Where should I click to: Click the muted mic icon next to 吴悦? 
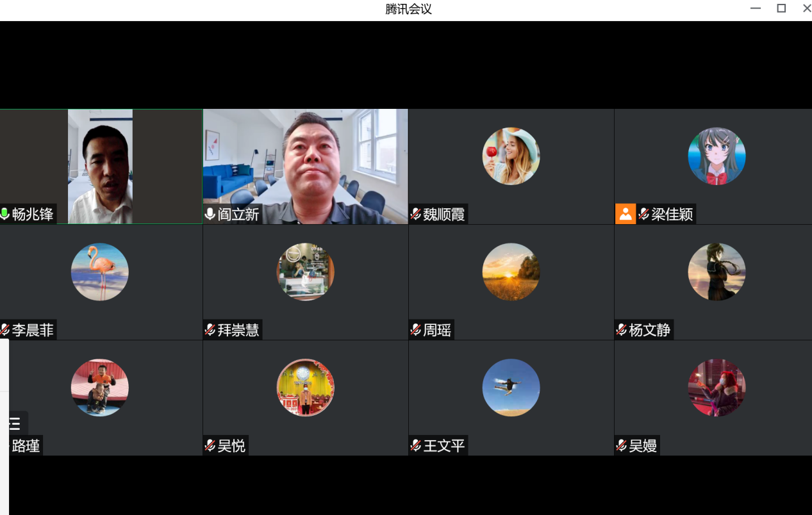[x=210, y=445]
